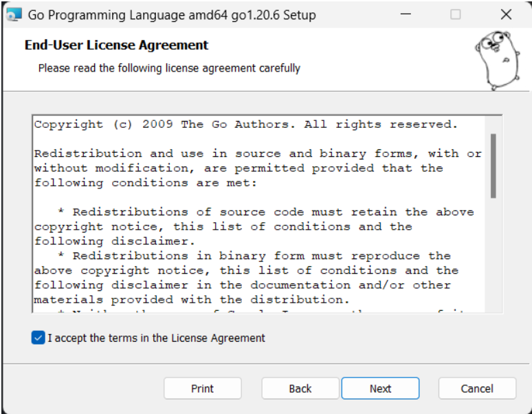The height and width of the screenshot is (414, 532).
Task: Click 'Please read the following license agreement carefully'
Action: (169, 68)
